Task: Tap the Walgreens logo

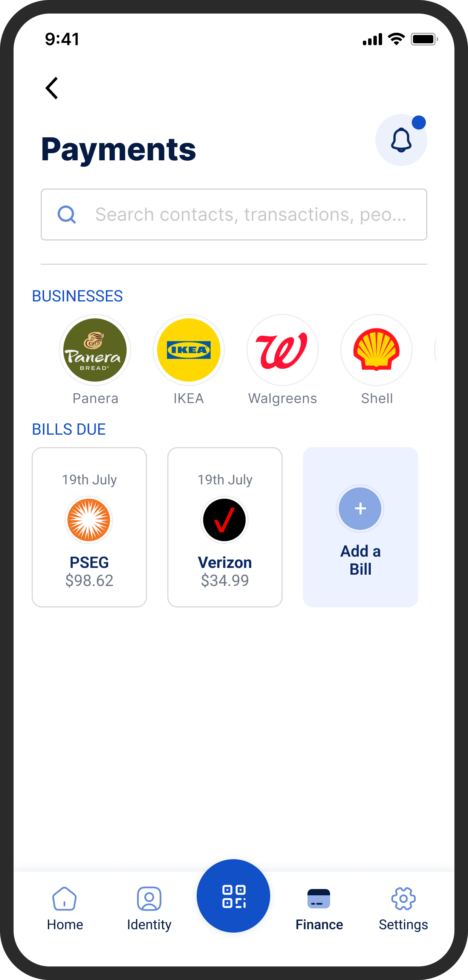Action: point(282,350)
